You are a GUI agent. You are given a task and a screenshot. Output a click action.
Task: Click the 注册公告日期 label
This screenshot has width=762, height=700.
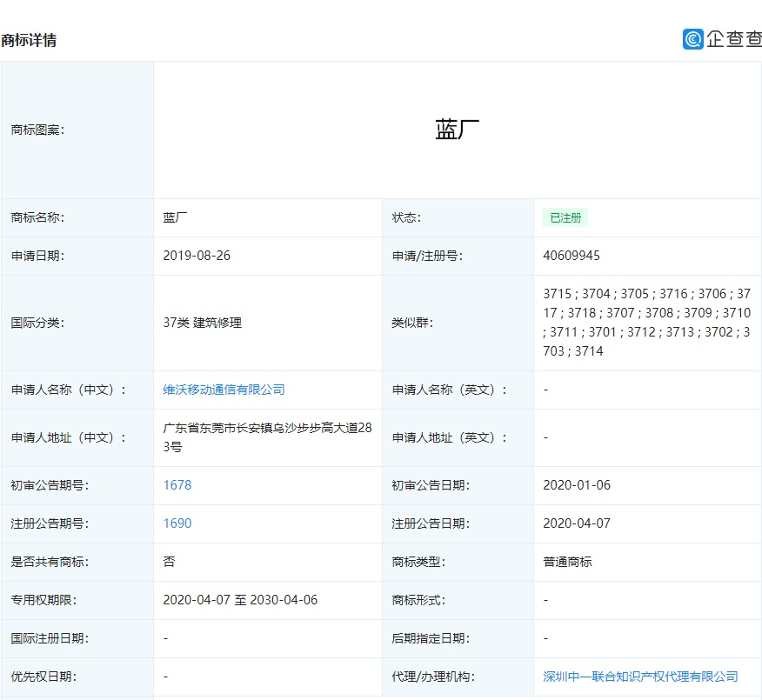(431, 523)
